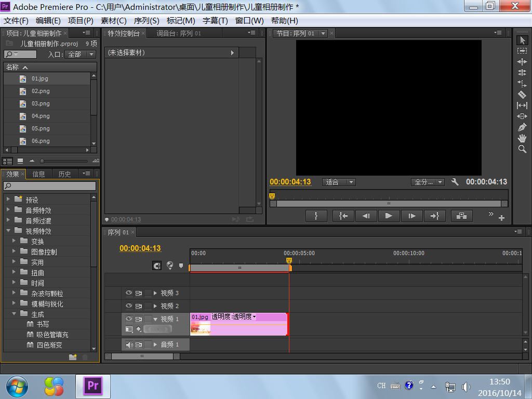This screenshot has width=532, height=399.
Task: Open the 适合 zoom level dropdown
Action: coord(339,182)
